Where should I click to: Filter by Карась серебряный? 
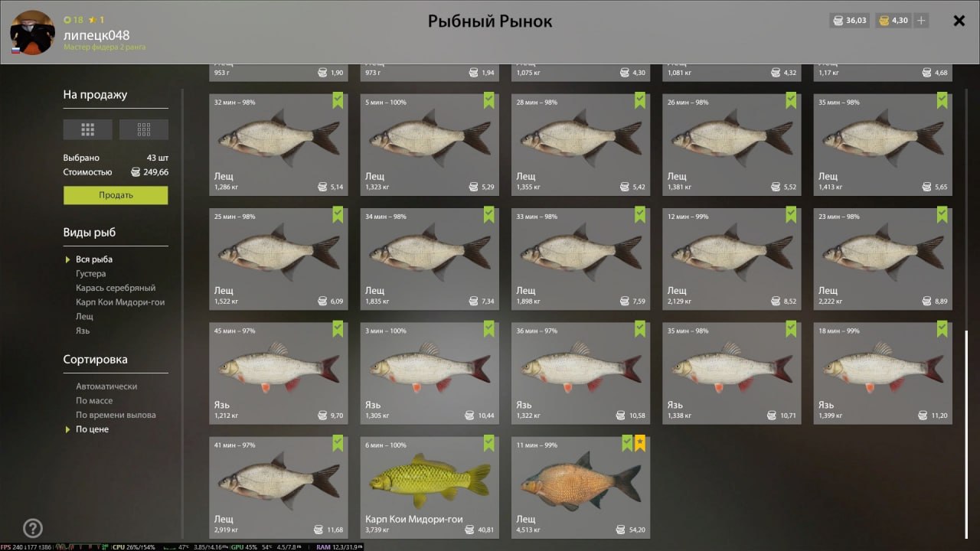[x=116, y=288]
